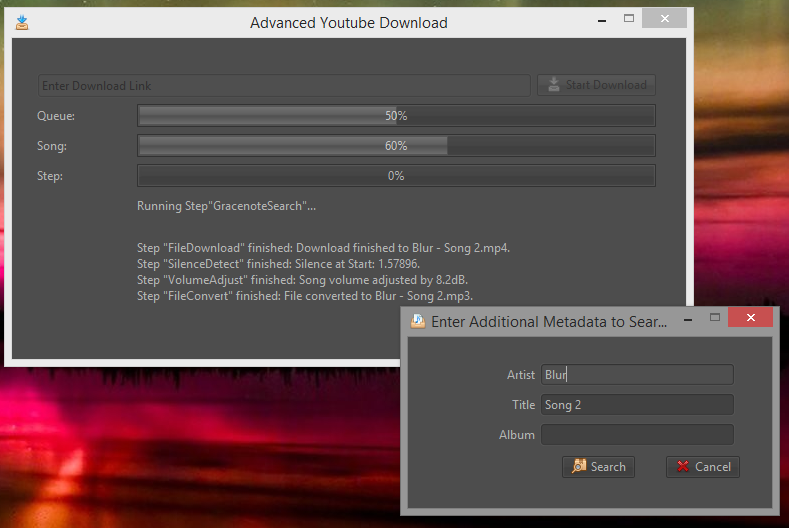Click the Artist field containing Blur
Viewport: 789px width, 528px height.
(x=637, y=374)
